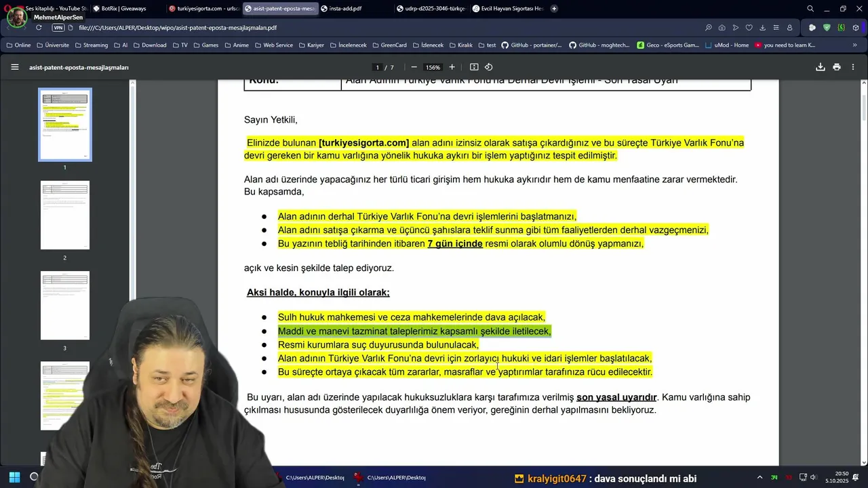The width and height of the screenshot is (868, 488).
Task: Click the document vertical scrollbar
Action: point(863,108)
